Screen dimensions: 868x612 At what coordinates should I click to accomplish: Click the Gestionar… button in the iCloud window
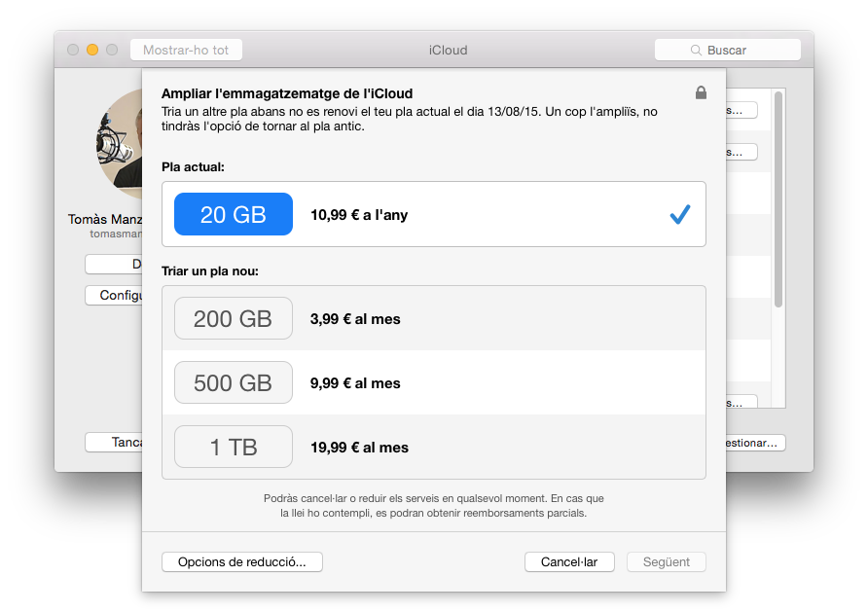[756, 443]
